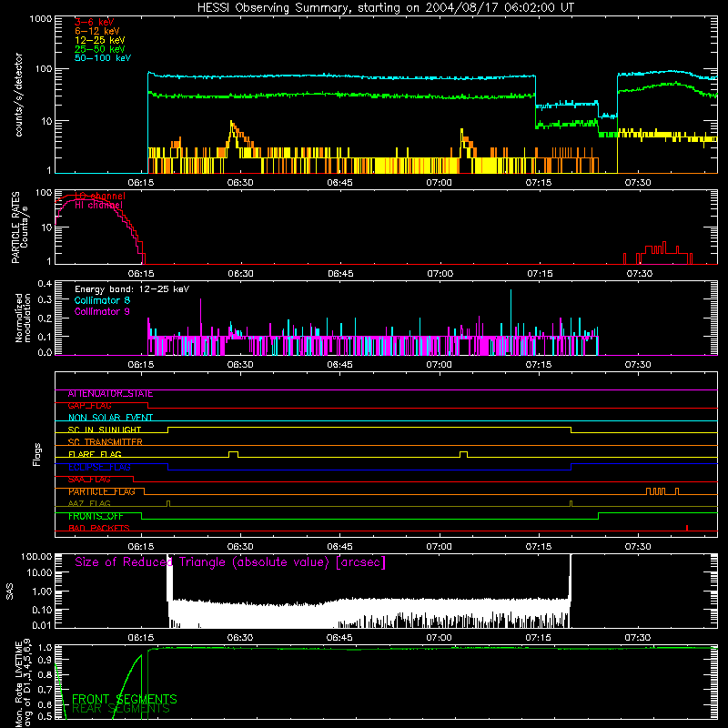Screen dimensions: 728x728
Task: Select the 12-25 keV legend label
Action: [x=100, y=40]
